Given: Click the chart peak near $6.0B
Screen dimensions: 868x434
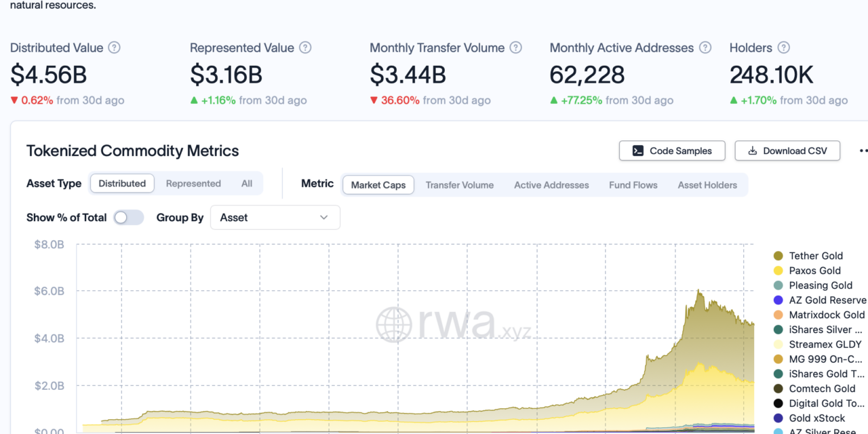Looking at the screenshot, I should [698, 292].
